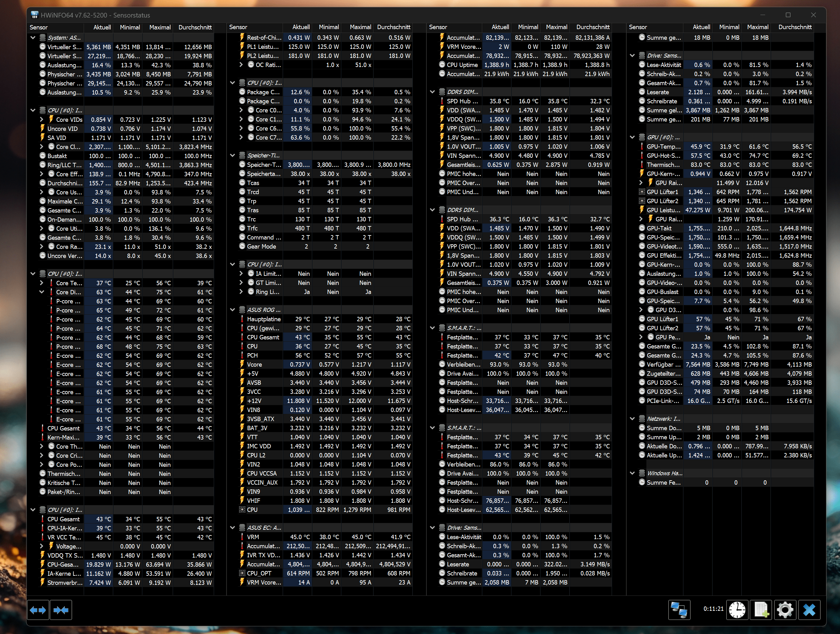Click the thermometer icon beside Hauptplatine
This screenshot has width=840, height=634.
click(x=242, y=319)
